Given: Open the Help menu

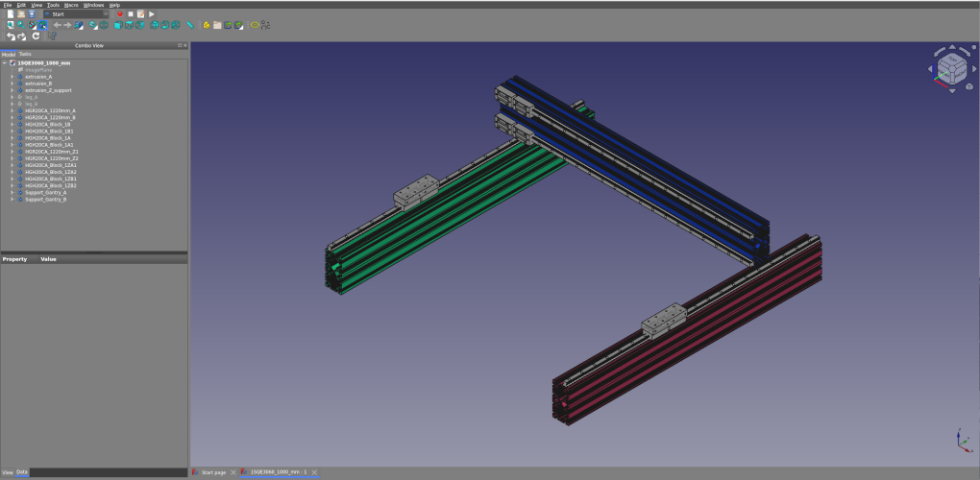Looking at the screenshot, I should coord(114,5).
